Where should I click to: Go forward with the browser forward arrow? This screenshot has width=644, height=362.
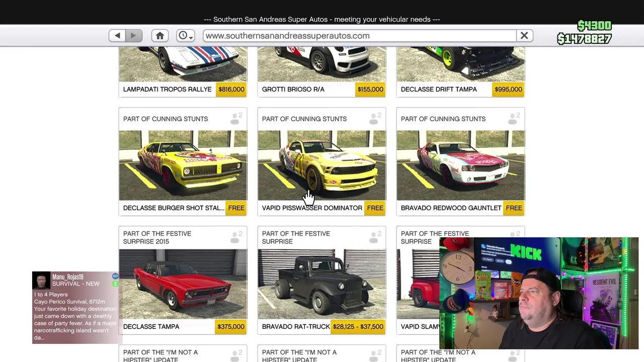pyautogui.click(x=133, y=36)
